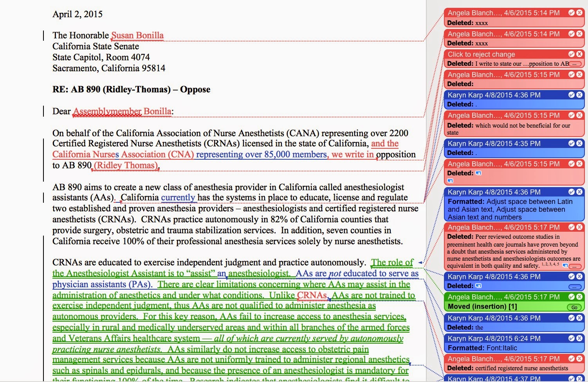Reject Karyn Karp's 4:35 PM deletion

[x=579, y=143]
